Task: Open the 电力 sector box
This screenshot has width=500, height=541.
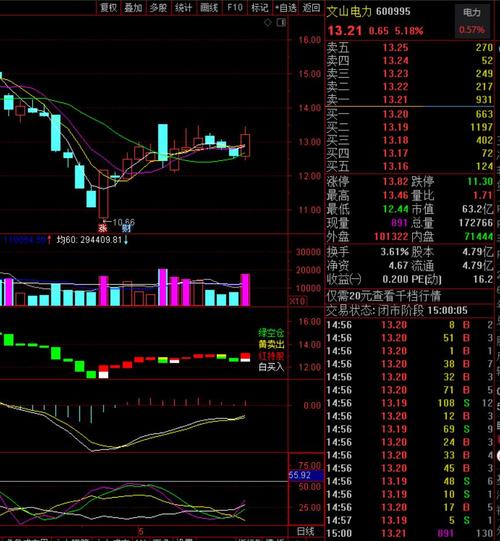Action: coord(472,21)
